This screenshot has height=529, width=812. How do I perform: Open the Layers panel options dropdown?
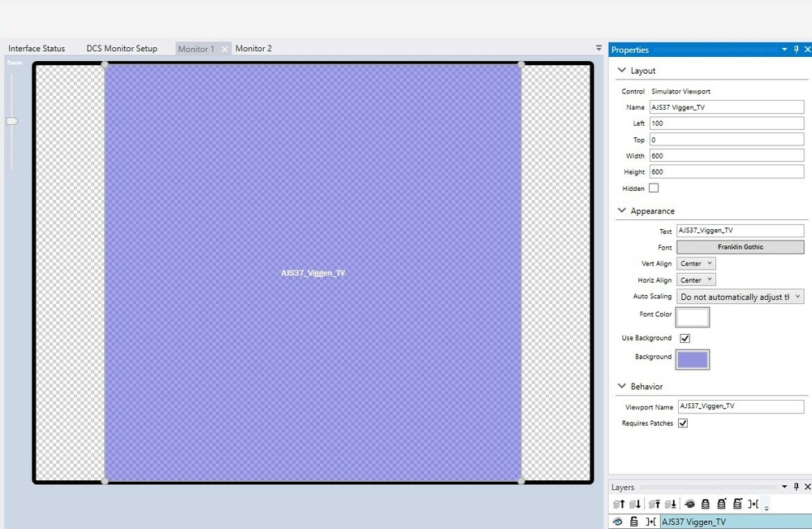tap(784, 487)
